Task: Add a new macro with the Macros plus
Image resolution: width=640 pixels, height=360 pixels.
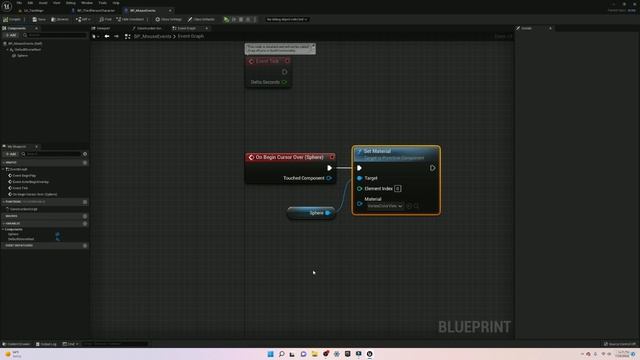Action: pyautogui.click(x=85, y=216)
